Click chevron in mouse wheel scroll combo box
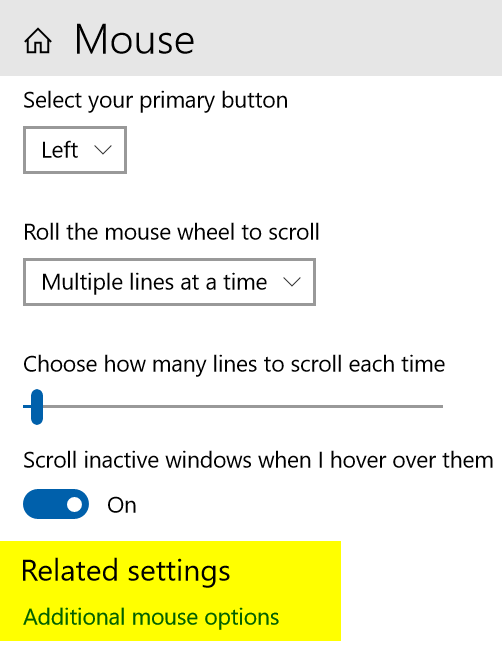 pyautogui.click(x=292, y=282)
